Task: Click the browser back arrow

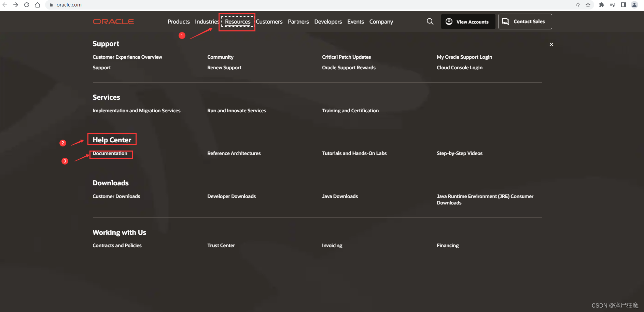Action: (x=5, y=5)
